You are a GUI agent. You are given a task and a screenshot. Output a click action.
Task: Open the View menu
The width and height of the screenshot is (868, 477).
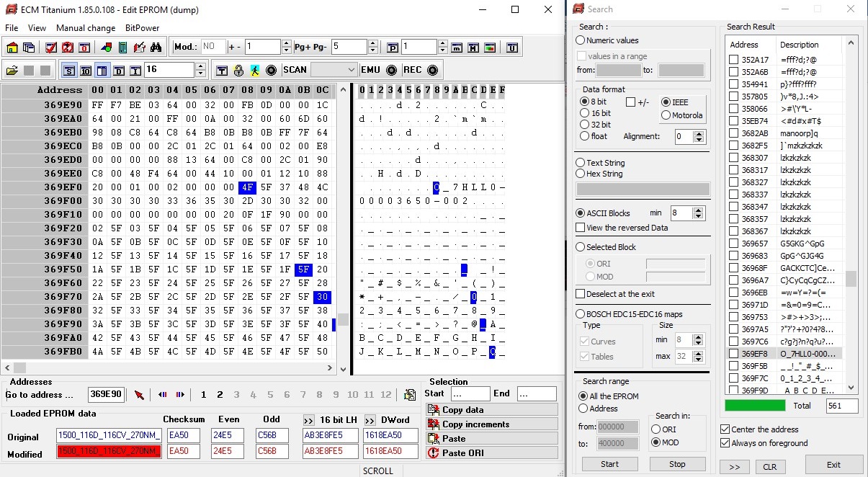[x=37, y=28]
